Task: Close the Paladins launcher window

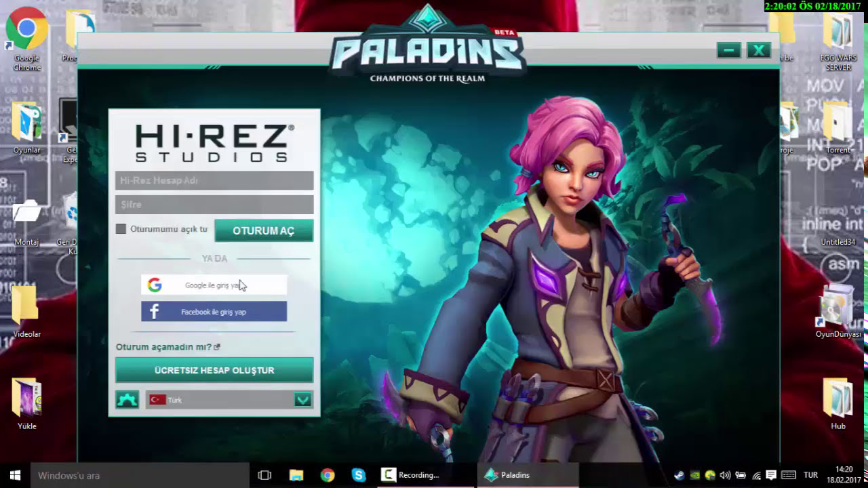Action: 759,50
